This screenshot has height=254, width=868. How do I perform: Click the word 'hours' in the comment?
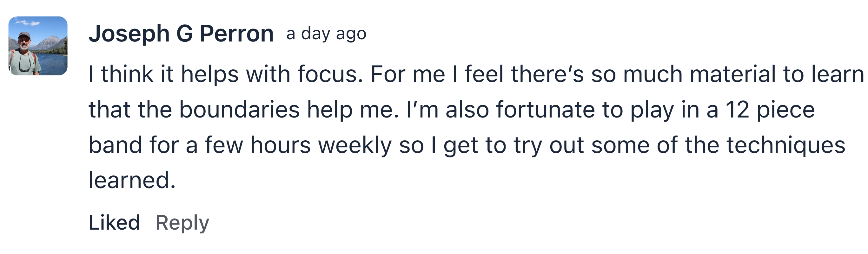[280, 145]
